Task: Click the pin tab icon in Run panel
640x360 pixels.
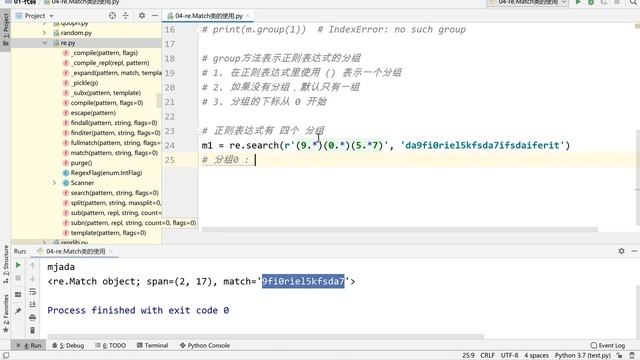Action: pyautogui.click(x=18, y=311)
